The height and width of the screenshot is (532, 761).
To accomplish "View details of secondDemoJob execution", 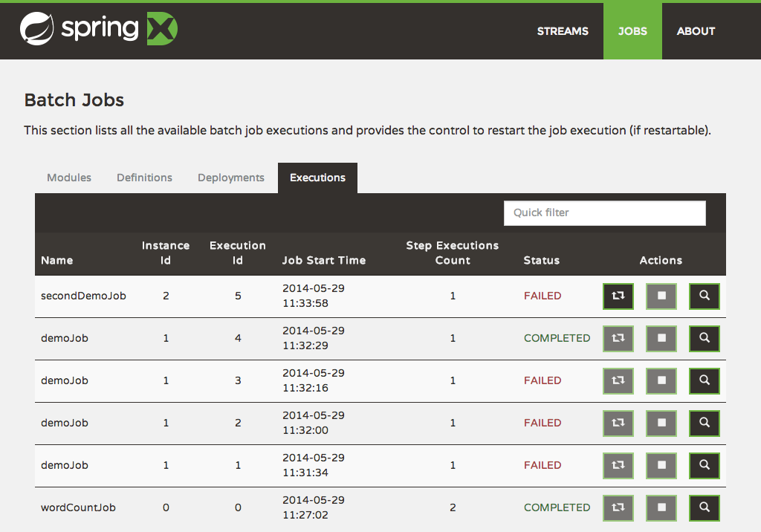I will point(705,296).
